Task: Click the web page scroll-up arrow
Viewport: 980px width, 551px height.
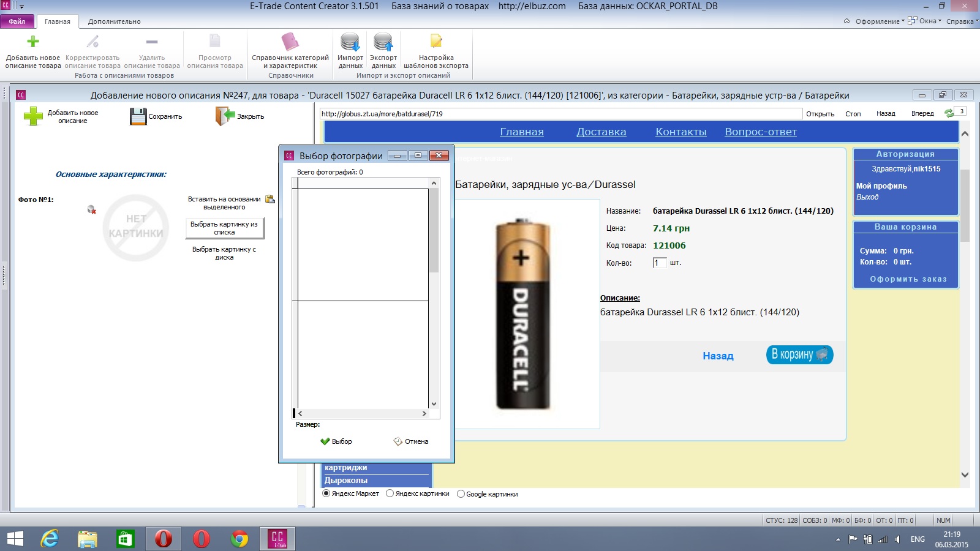Action: tap(965, 133)
